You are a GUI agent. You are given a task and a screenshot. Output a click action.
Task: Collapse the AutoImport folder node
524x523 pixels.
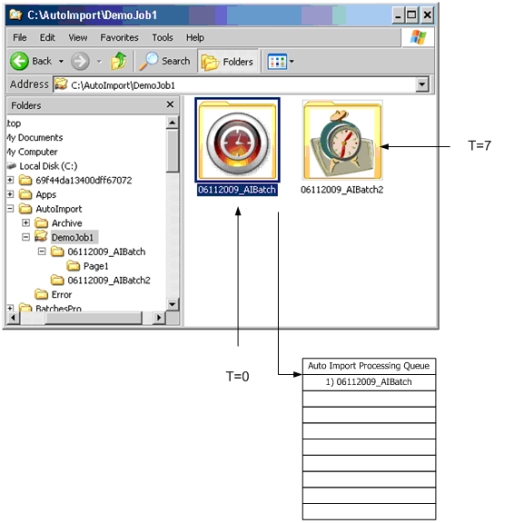coord(11,209)
